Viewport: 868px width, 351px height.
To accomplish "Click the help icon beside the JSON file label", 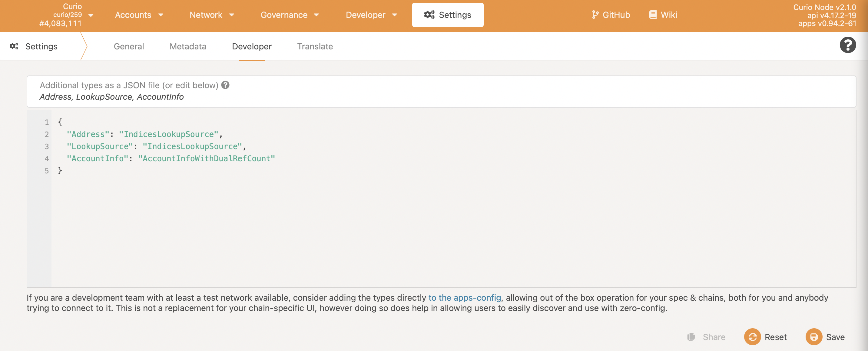I will pos(225,85).
